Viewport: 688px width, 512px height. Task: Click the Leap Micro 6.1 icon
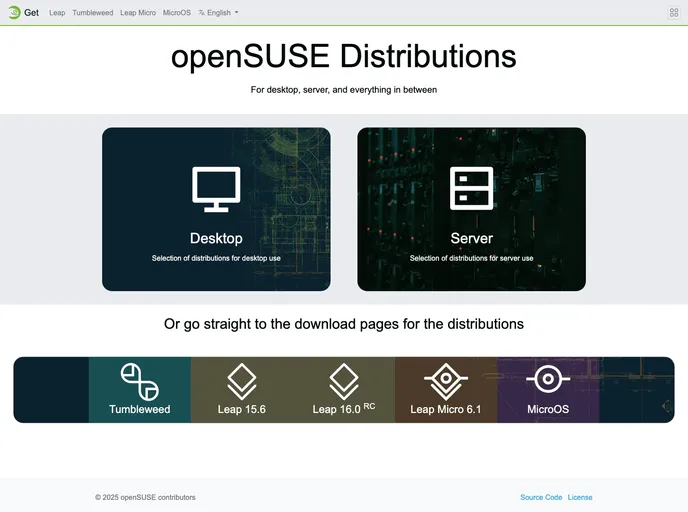point(446,381)
